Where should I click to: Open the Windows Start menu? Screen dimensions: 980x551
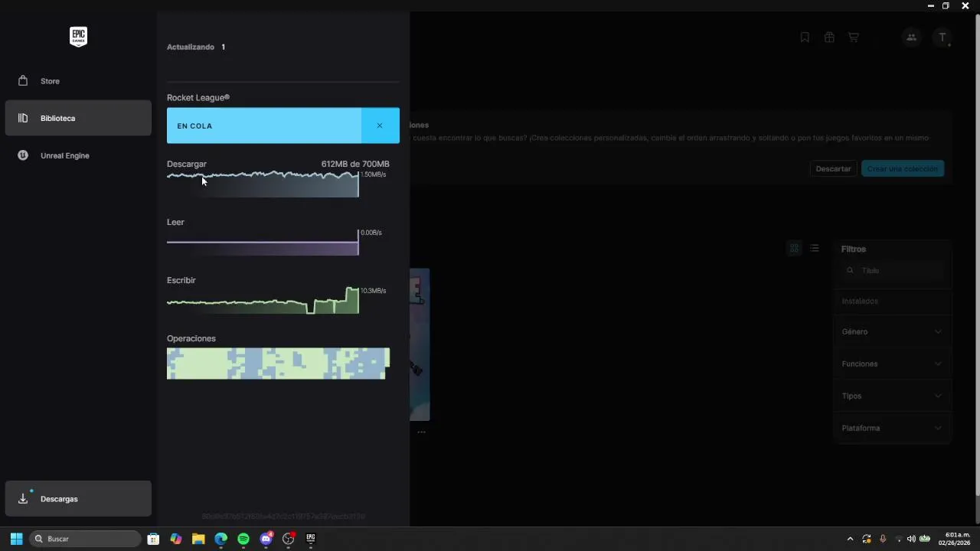point(16,539)
